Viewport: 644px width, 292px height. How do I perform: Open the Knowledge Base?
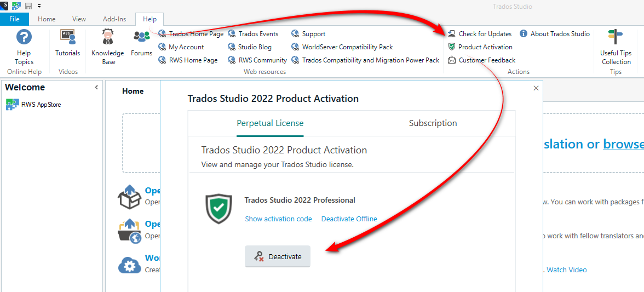click(x=107, y=47)
